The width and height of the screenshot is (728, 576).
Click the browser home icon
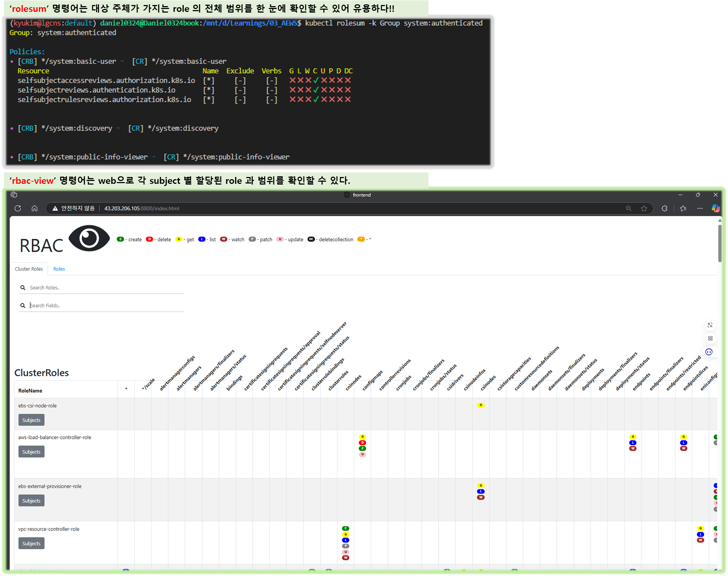click(35, 208)
